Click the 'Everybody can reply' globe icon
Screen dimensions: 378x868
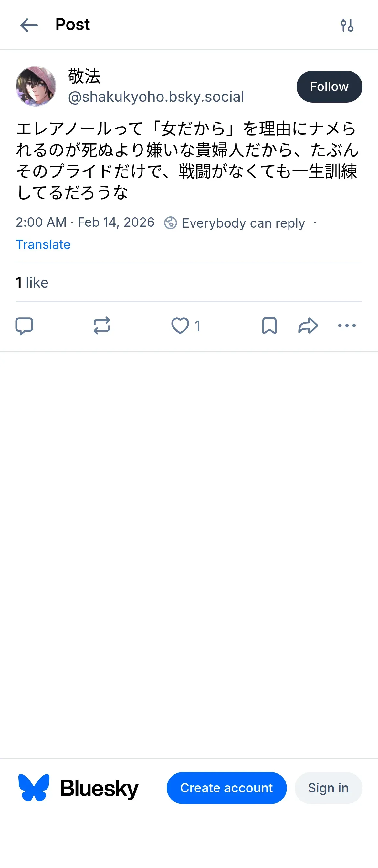pyautogui.click(x=171, y=223)
